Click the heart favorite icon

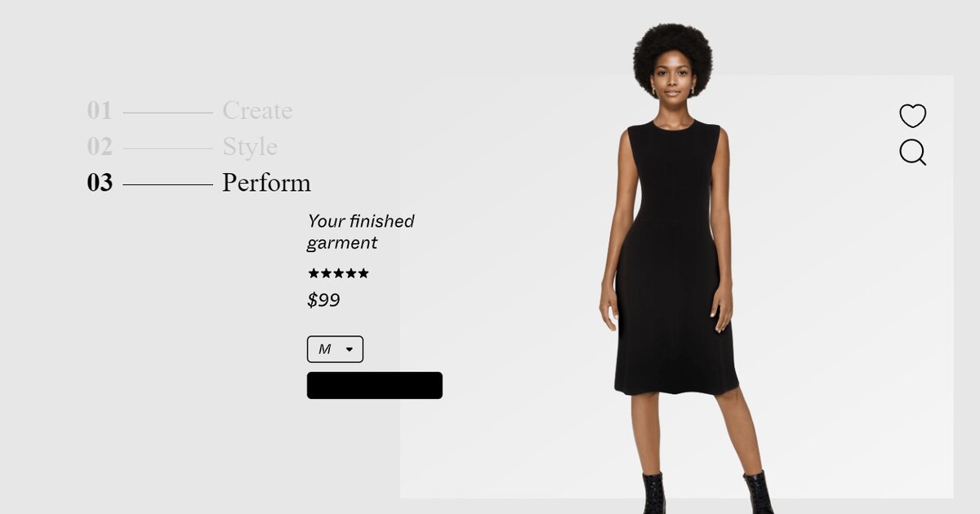click(912, 116)
